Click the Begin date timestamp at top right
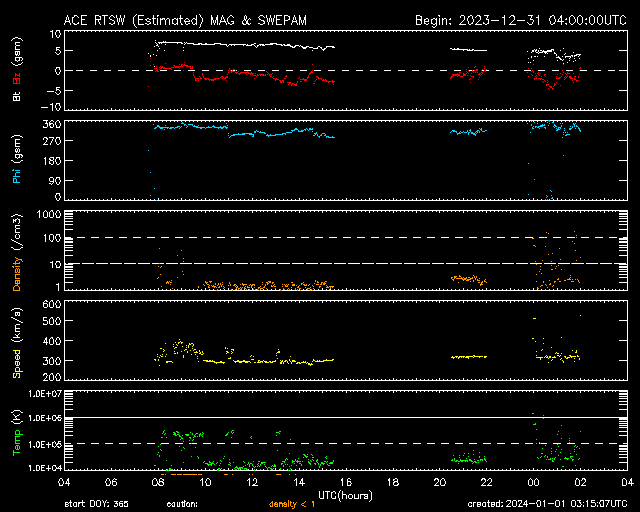Viewport: 640px width, 512px height. (519, 19)
